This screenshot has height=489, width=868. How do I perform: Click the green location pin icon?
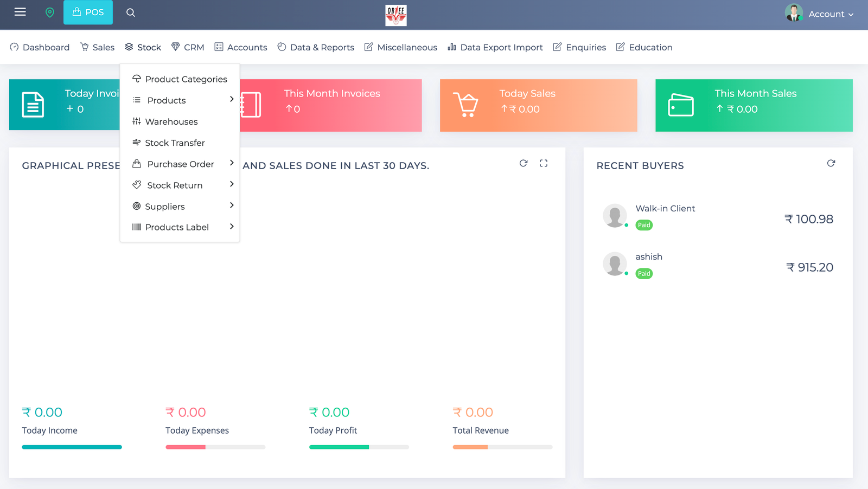coord(50,12)
